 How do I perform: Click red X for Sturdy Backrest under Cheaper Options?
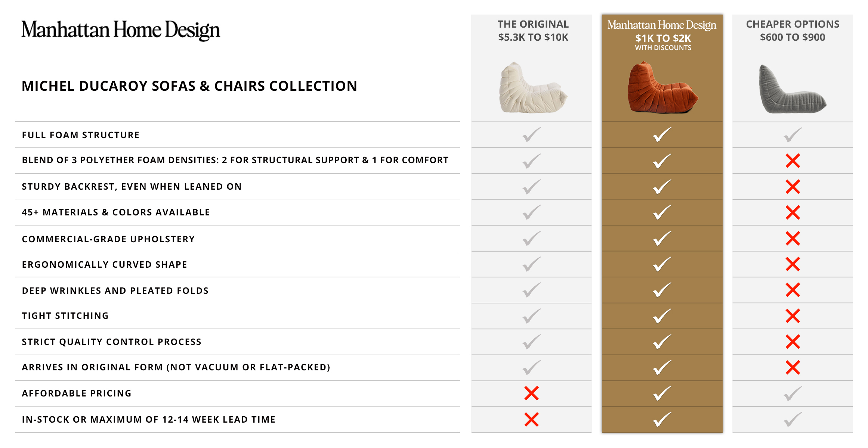point(793,187)
